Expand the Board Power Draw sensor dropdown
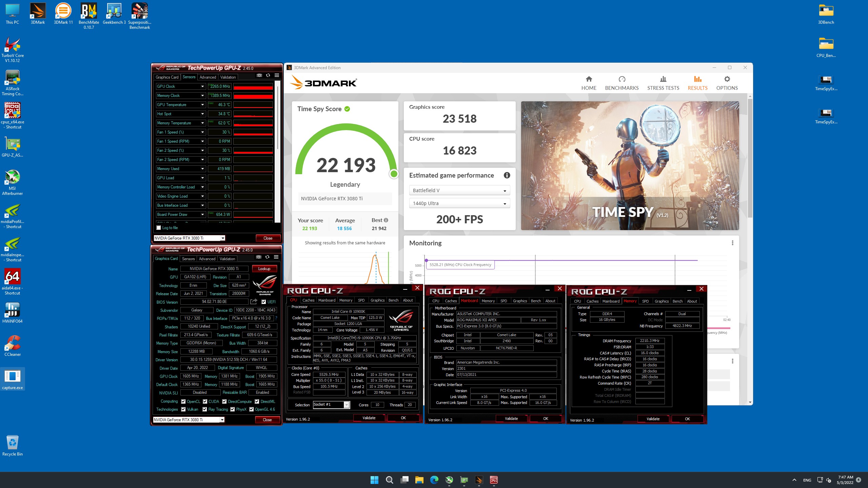This screenshot has height=488, width=868. pos(202,215)
